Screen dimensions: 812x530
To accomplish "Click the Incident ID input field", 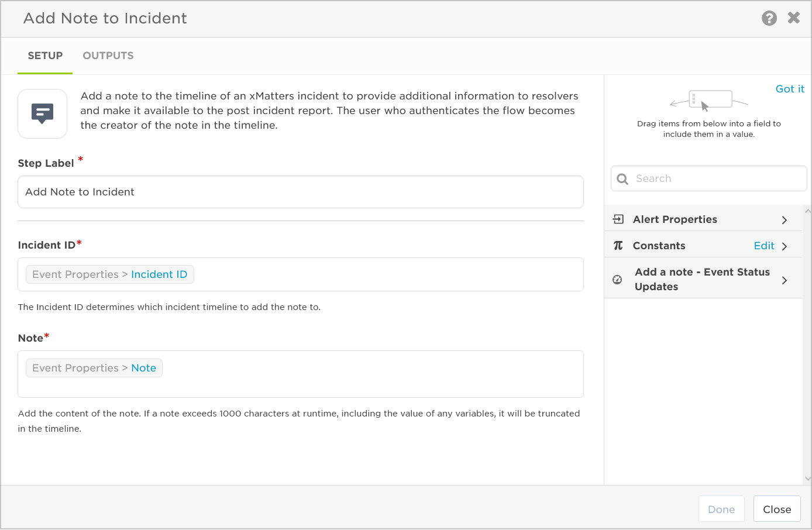I will [x=301, y=274].
